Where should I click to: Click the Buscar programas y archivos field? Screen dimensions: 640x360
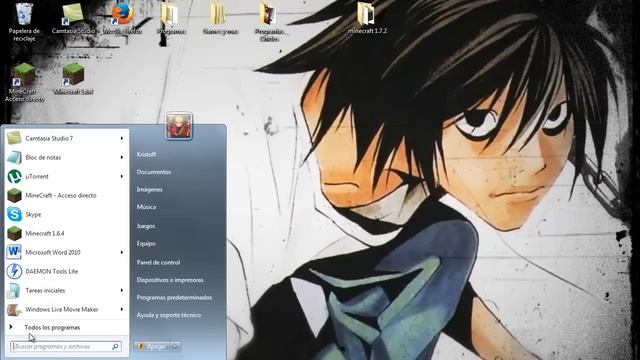65,347
